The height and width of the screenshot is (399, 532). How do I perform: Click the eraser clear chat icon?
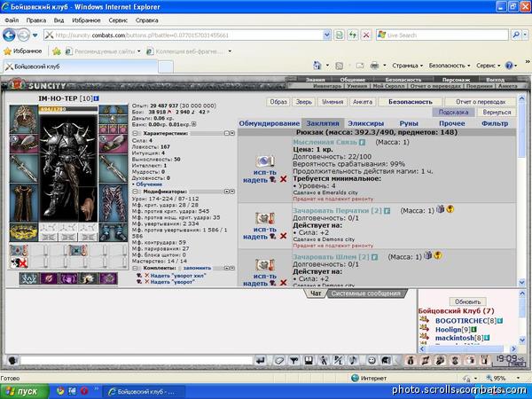(x=279, y=360)
